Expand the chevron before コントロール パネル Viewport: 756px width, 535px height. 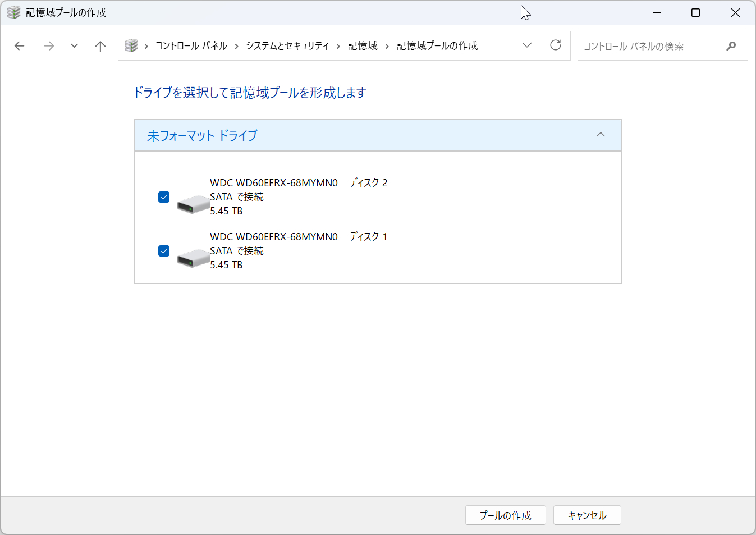click(146, 46)
